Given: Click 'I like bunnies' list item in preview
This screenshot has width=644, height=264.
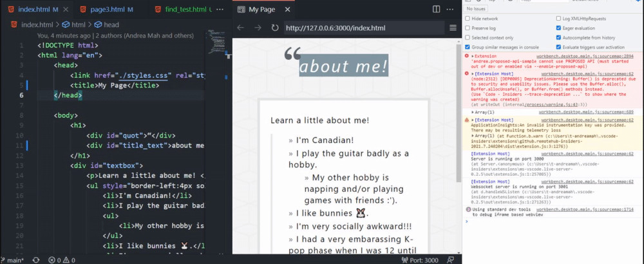Looking at the screenshot, I should (x=332, y=213).
